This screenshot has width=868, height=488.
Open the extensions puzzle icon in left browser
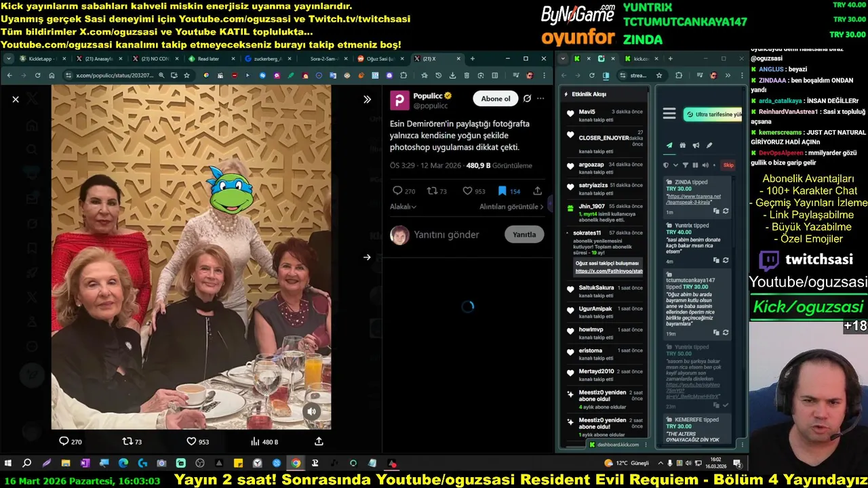coord(403,75)
